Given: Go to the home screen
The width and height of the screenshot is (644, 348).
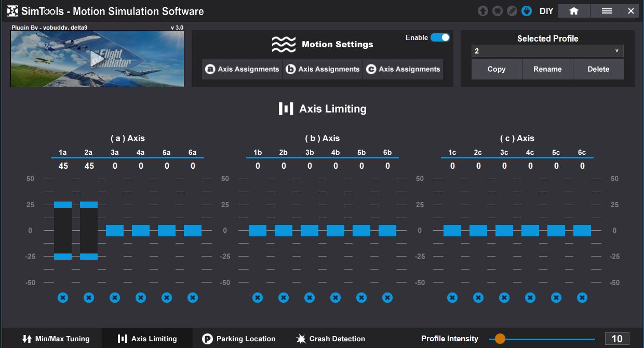Looking at the screenshot, I should tap(573, 11).
